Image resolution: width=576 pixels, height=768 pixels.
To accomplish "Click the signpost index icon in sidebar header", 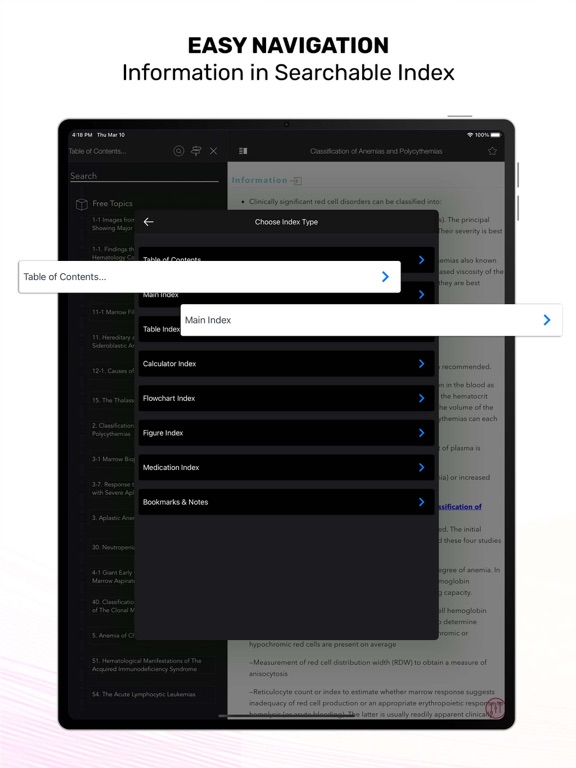I will coord(196,151).
